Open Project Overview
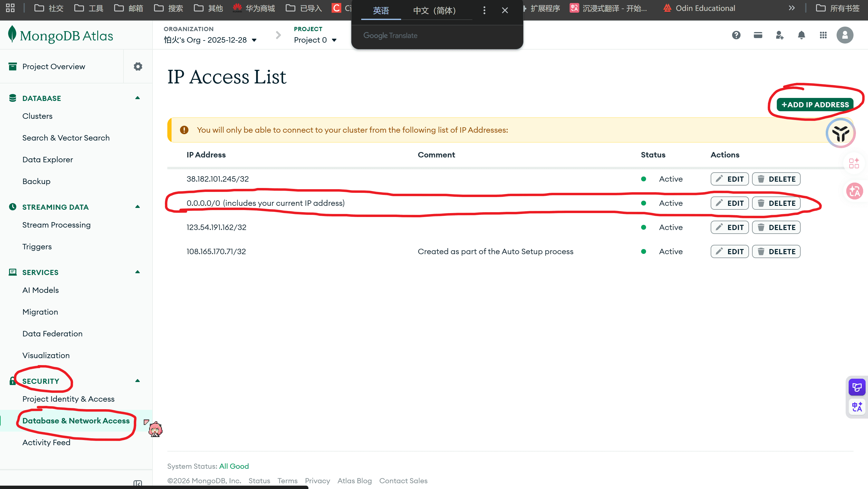 [53, 66]
